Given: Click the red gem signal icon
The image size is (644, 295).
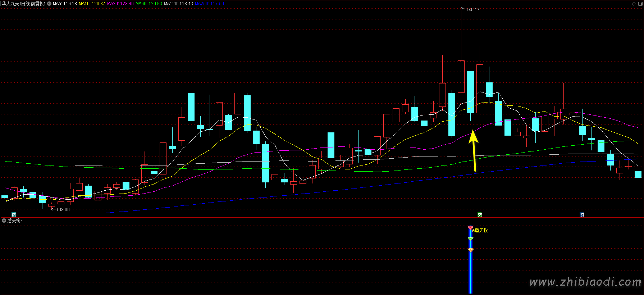Looking at the screenshot, I should (470, 228).
